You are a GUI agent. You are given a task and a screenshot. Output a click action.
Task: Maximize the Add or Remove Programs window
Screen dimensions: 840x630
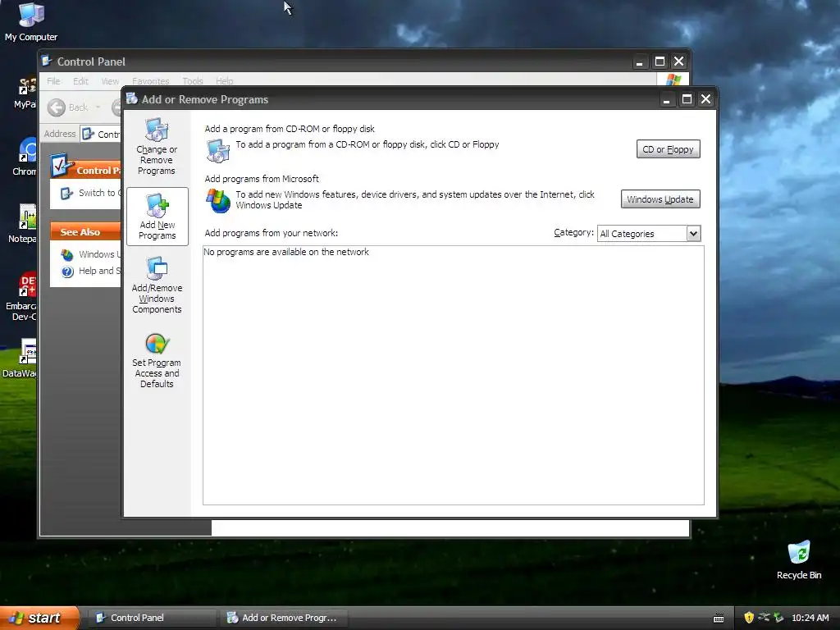point(687,99)
